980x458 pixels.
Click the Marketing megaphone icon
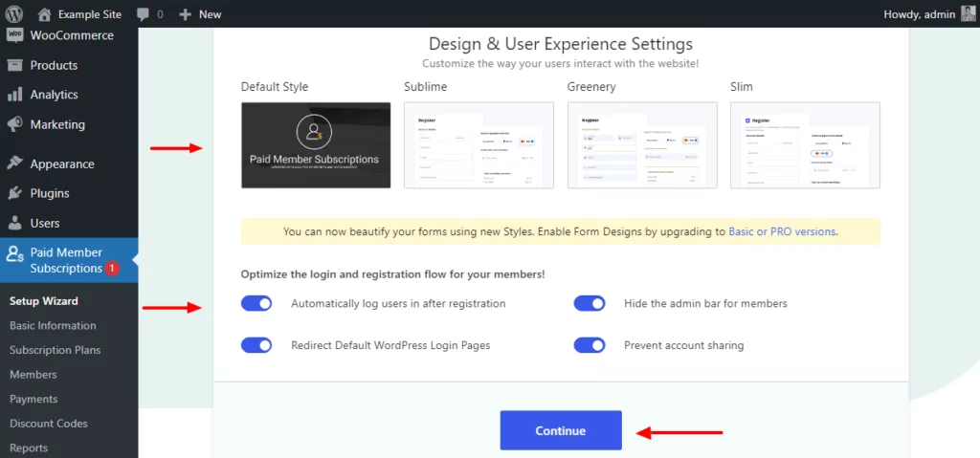point(14,124)
